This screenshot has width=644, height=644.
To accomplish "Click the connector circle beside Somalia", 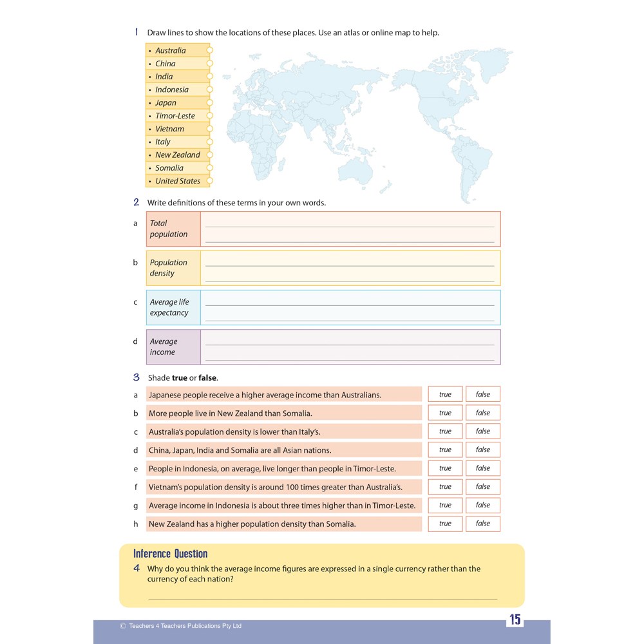I will (209, 168).
